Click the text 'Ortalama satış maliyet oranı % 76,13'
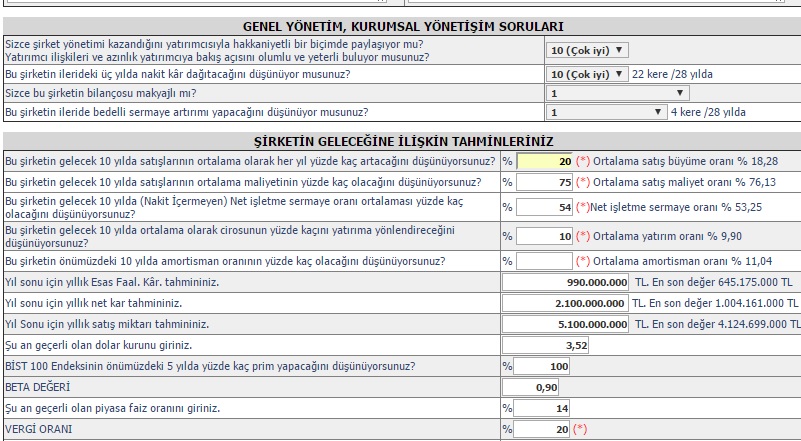 pyautogui.click(x=685, y=182)
